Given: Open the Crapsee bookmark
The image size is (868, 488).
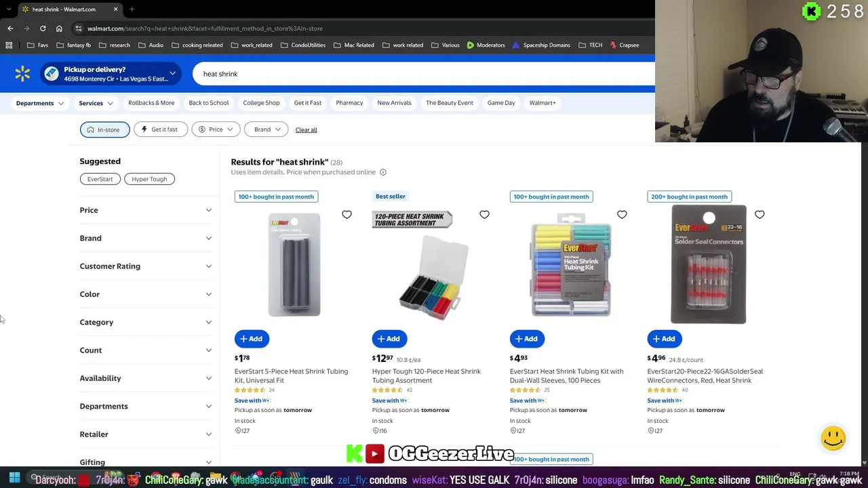Looking at the screenshot, I should pyautogui.click(x=625, y=45).
